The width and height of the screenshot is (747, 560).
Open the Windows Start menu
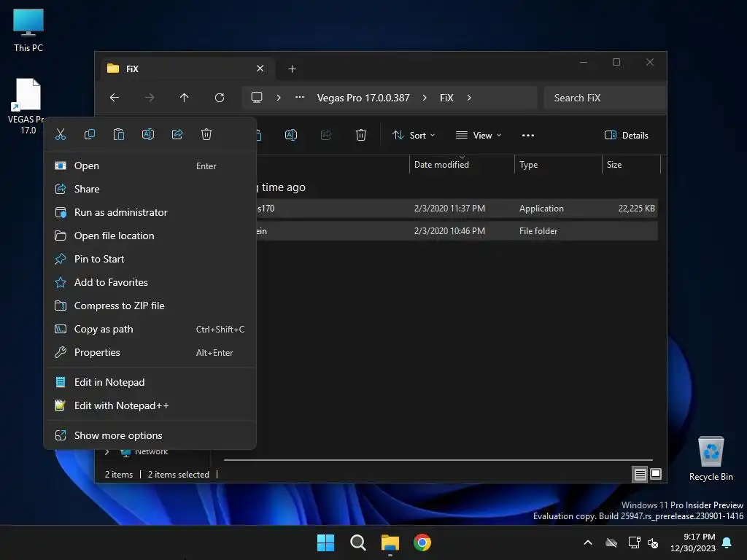[326, 542]
